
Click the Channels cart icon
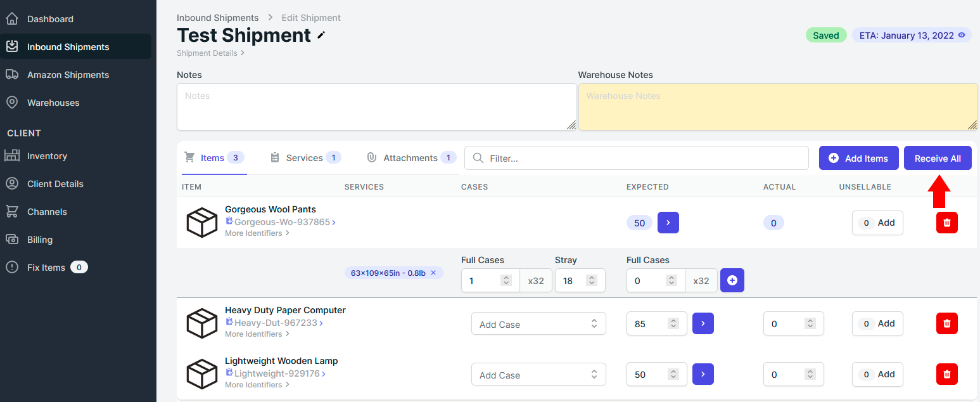12,212
